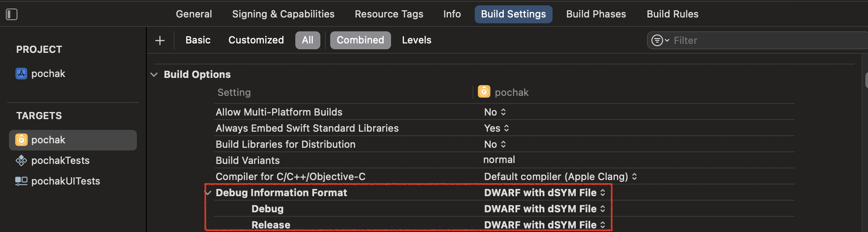Select the pochakTests target icon
The height and width of the screenshot is (232, 868).
[21, 160]
